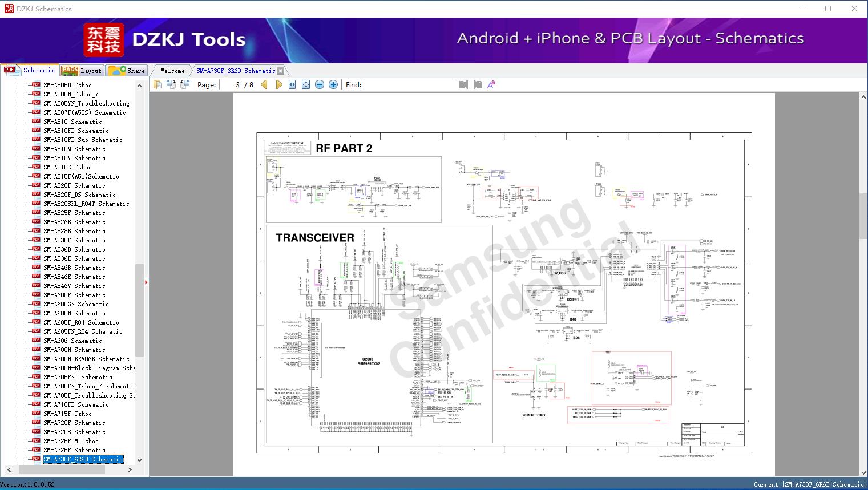Find next match icon
The height and width of the screenshot is (490, 868).
478,84
